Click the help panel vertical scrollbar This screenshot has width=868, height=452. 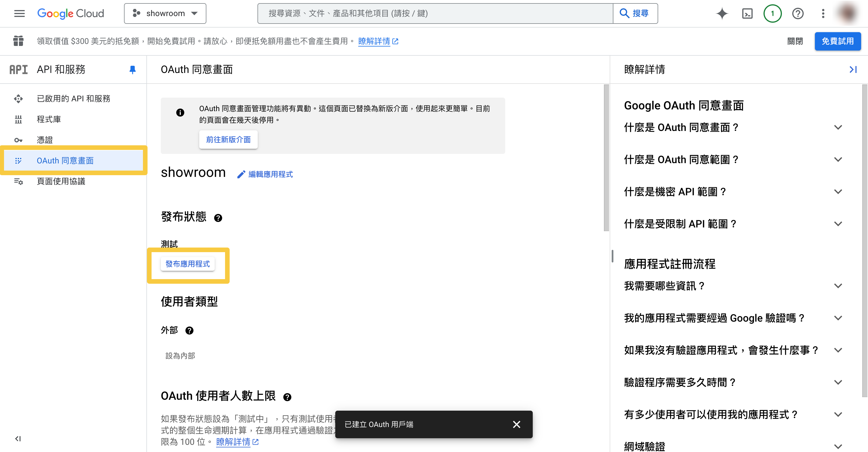(865, 241)
